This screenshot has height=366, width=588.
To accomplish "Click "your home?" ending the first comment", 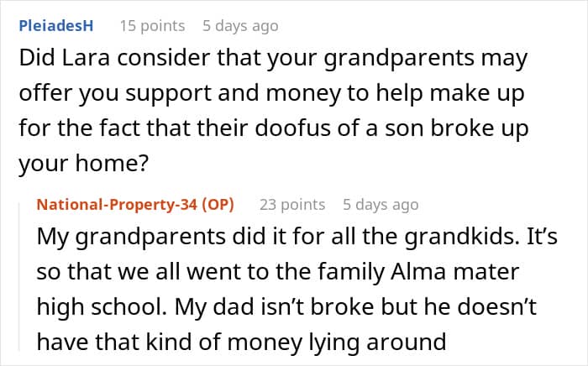I will tap(83, 165).
